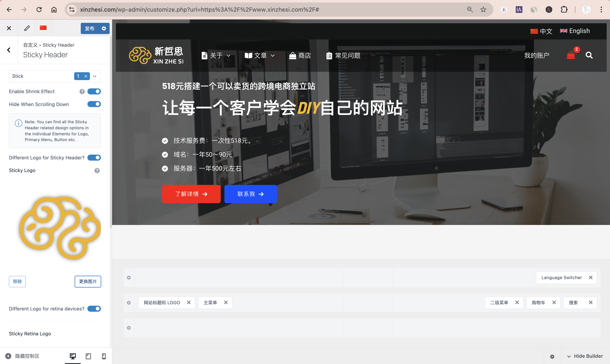Viewport: 610px width, 364px height.
Task: Open browser three-dot menu
Action: (x=601, y=10)
